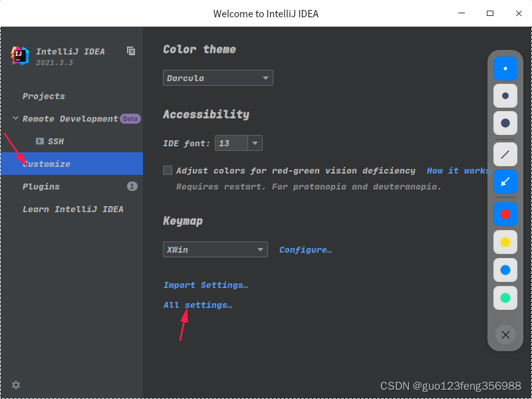532x399 pixels.
Task: Maximize the Welcome to IntelliJ IDEA window
Action: pos(490,13)
